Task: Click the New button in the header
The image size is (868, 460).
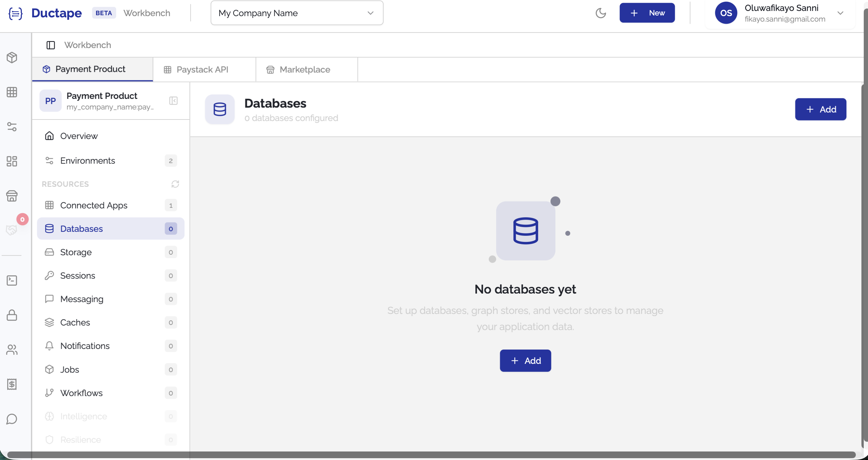Action: [x=647, y=13]
